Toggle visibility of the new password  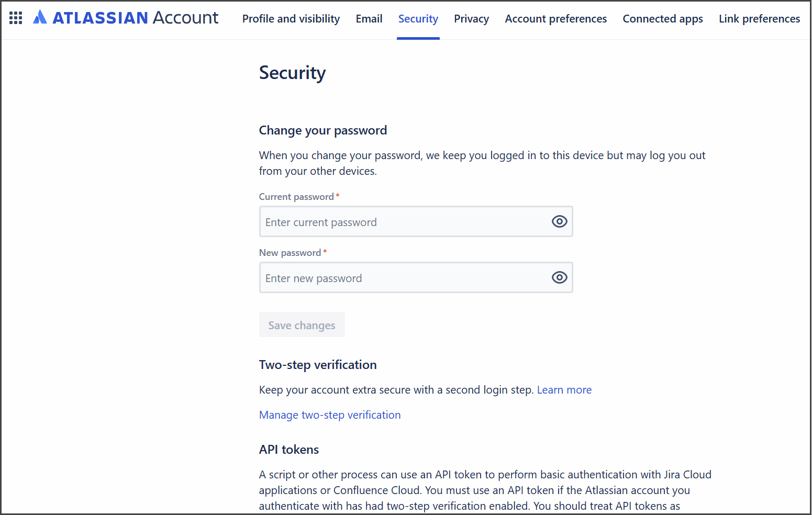point(559,278)
